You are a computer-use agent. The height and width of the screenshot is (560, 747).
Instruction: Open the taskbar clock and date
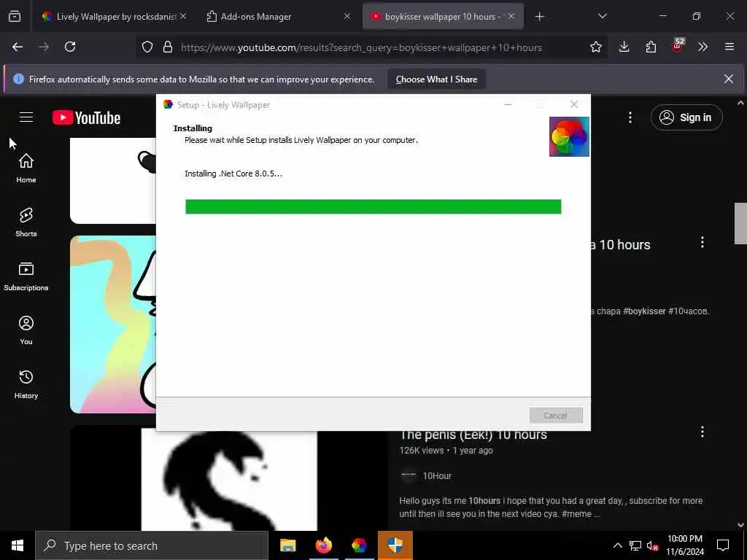click(x=685, y=545)
